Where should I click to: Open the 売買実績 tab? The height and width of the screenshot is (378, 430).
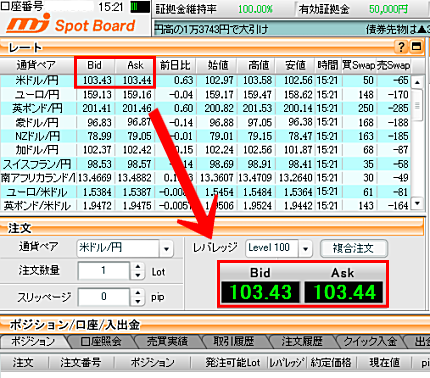pyautogui.click(x=167, y=342)
